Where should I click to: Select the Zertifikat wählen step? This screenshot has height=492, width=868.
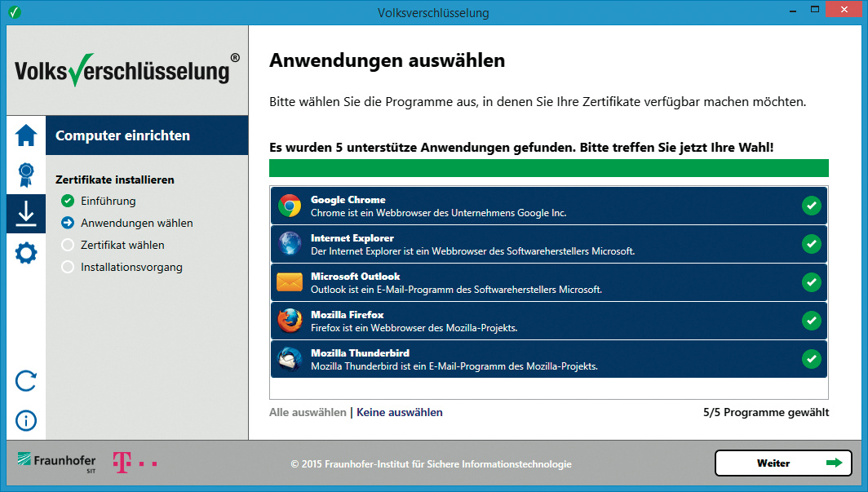pos(122,245)
